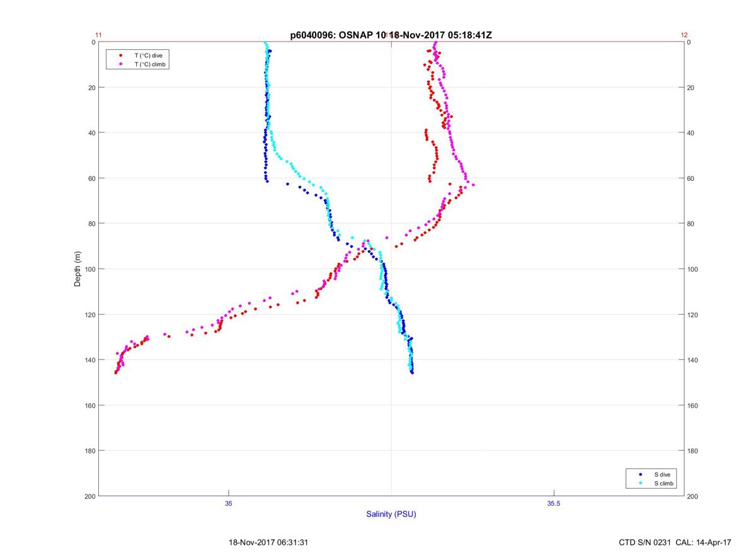Click depth tick 160 on left axis
The width and height of the screenshot is (756, 558).
click(x=89, y=405)
